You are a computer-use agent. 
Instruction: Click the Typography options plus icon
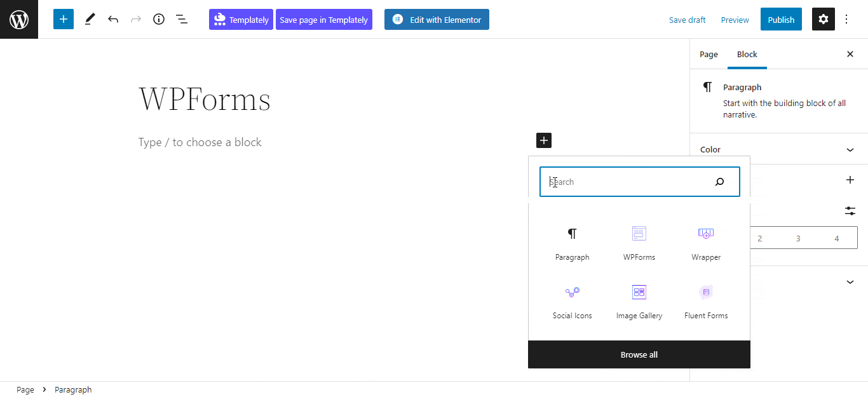[850, 180]
